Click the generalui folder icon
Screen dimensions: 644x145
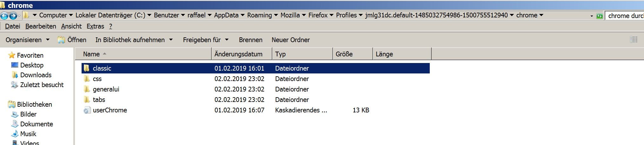coord(87,89)
